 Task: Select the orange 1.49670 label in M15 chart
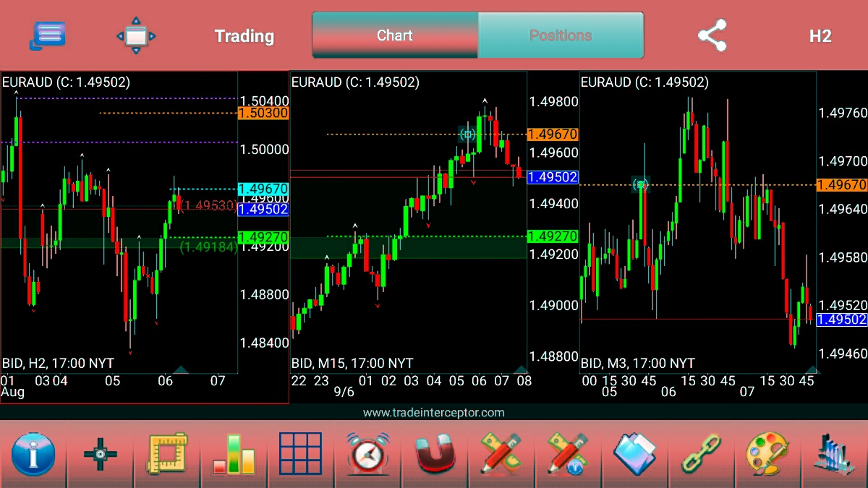553,134
